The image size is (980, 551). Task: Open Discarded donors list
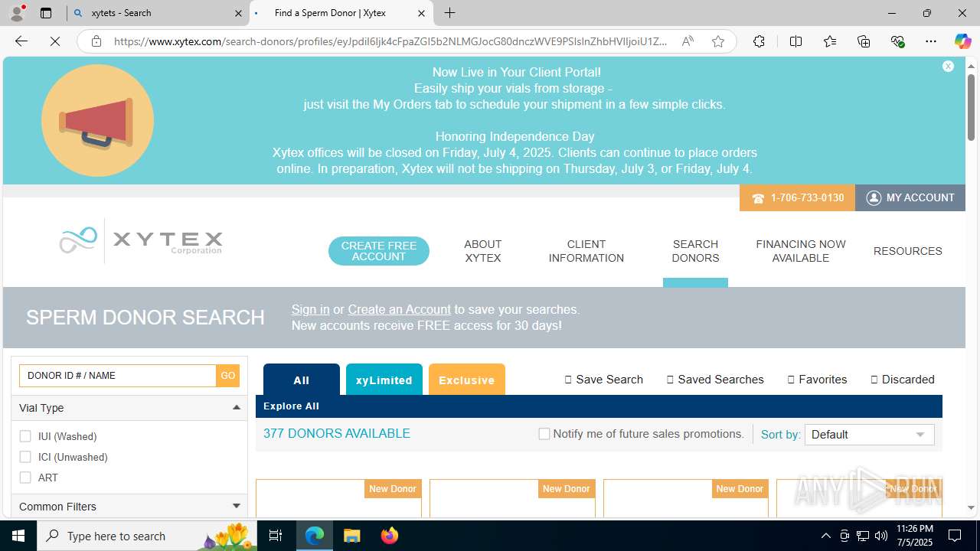coord(903,380)
